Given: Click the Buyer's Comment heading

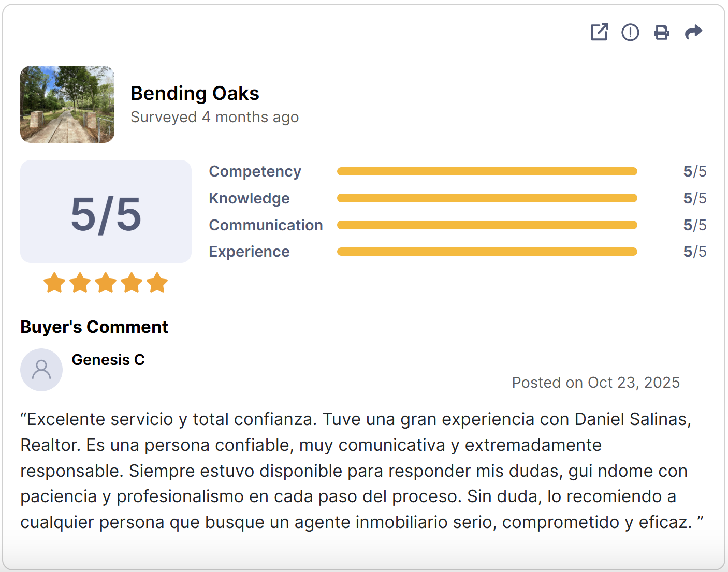Looking at the screenshot, I should tap(94, 327).
